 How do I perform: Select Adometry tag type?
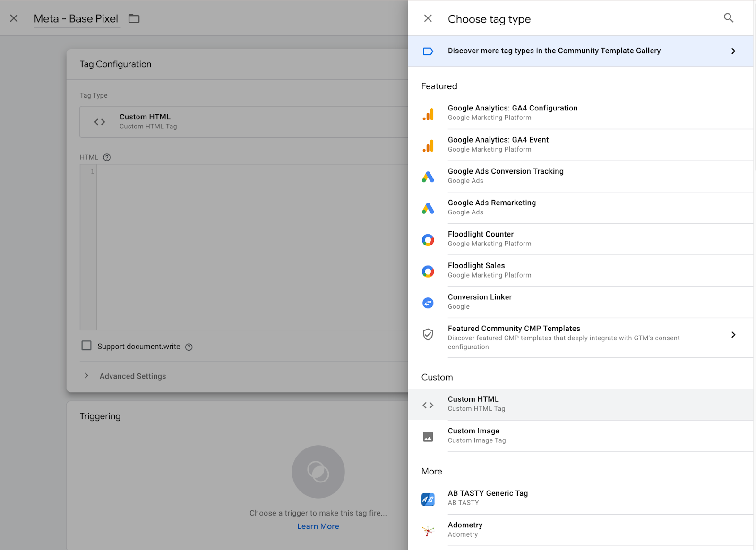pos(581,530)
